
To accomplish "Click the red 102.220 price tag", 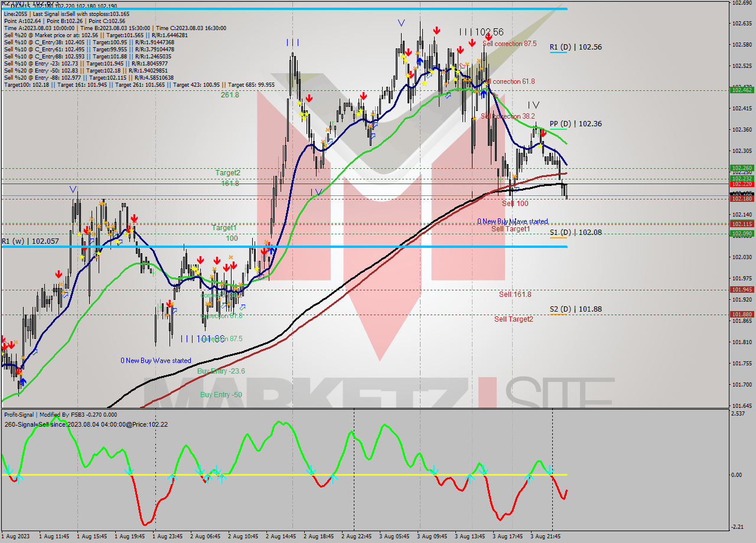I will 742,184.
